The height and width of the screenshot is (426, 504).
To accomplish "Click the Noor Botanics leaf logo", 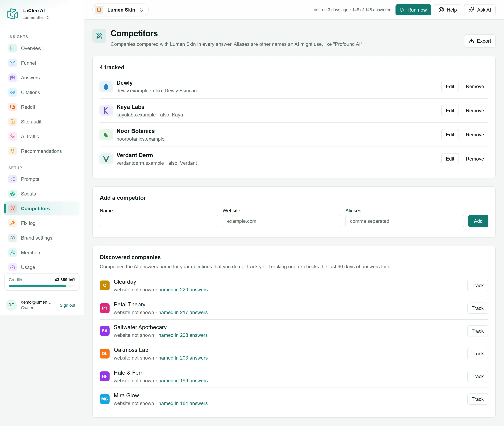I will (x=106, y=135).
